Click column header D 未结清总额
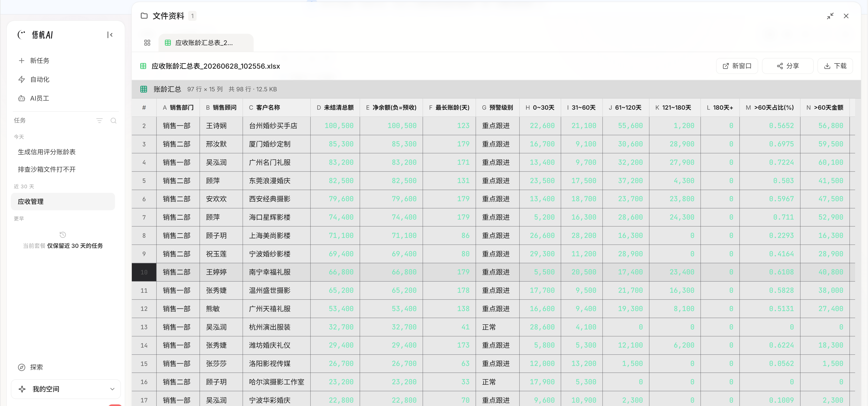This screenshot has height=406, width=868. pos(335,108)
